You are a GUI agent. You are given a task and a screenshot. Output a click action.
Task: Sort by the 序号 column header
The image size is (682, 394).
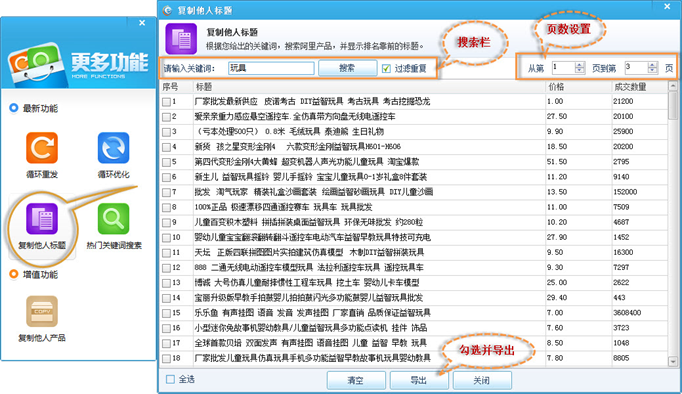(177, 87)
